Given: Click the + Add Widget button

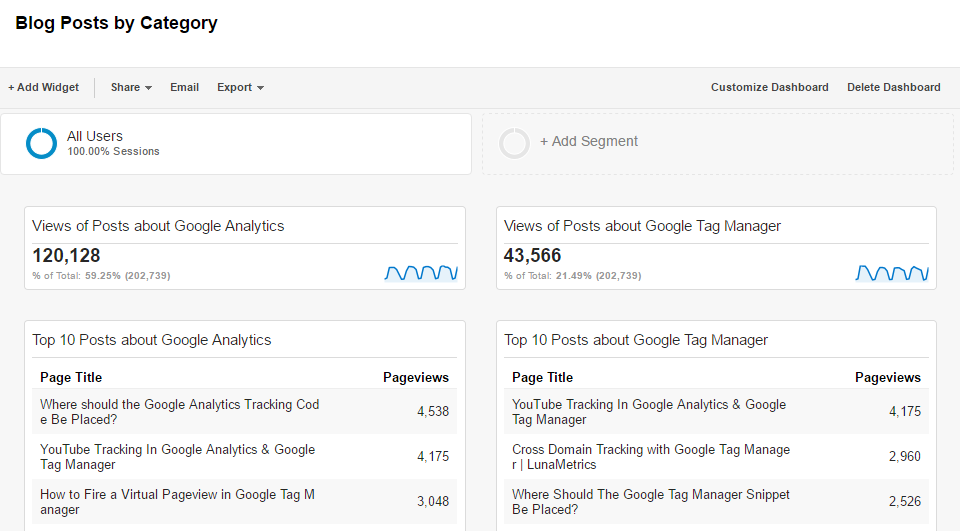Looking at the screenshot, I should tap(43, 87).
